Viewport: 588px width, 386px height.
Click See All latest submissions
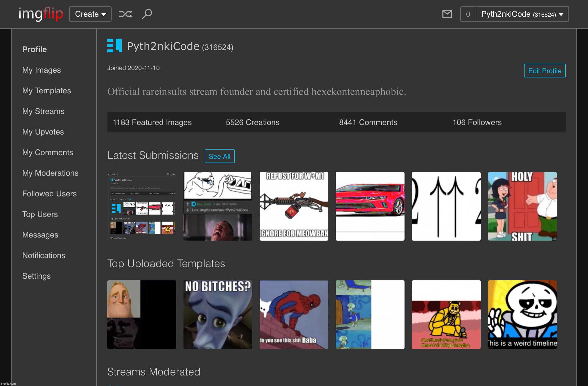pyautogui.click(x=219, y=156)
